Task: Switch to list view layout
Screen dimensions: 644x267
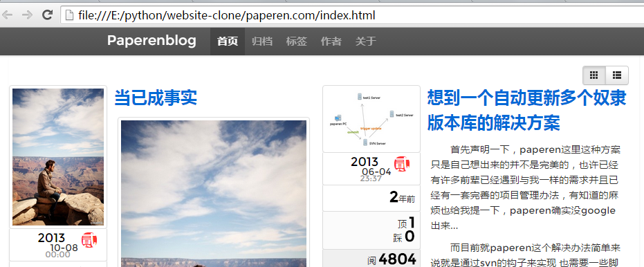Action: pos(617,75)
